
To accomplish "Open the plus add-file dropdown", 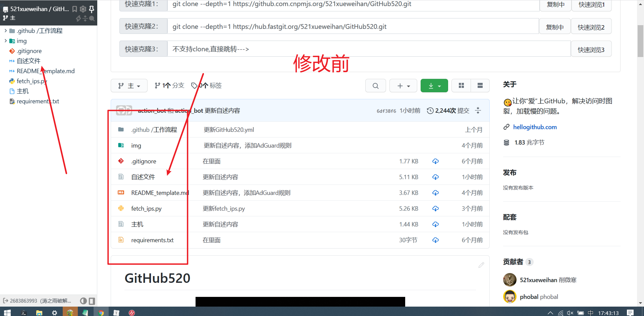I will click(x=403, y=86).
